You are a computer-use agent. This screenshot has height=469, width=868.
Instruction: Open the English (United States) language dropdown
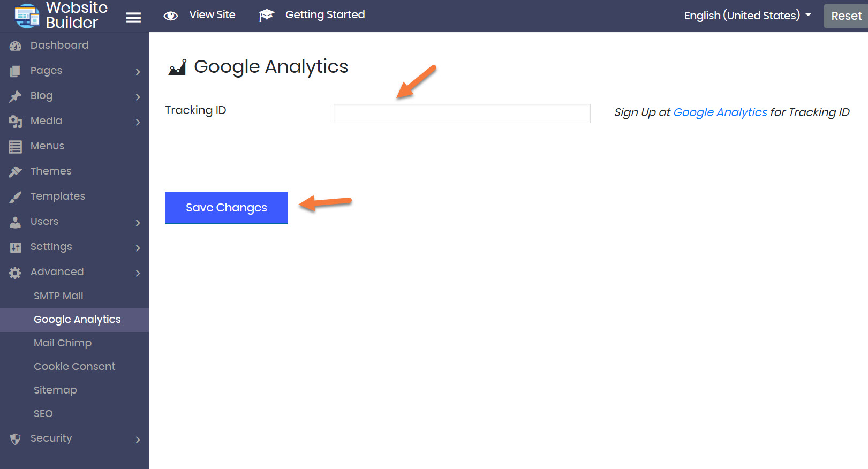(x=747, y=16)
